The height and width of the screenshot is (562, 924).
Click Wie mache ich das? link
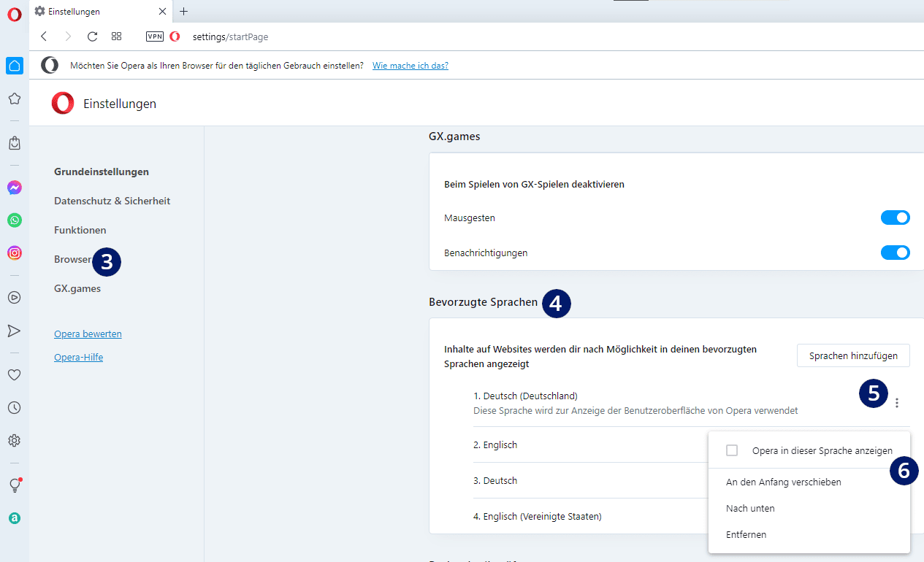411,65
